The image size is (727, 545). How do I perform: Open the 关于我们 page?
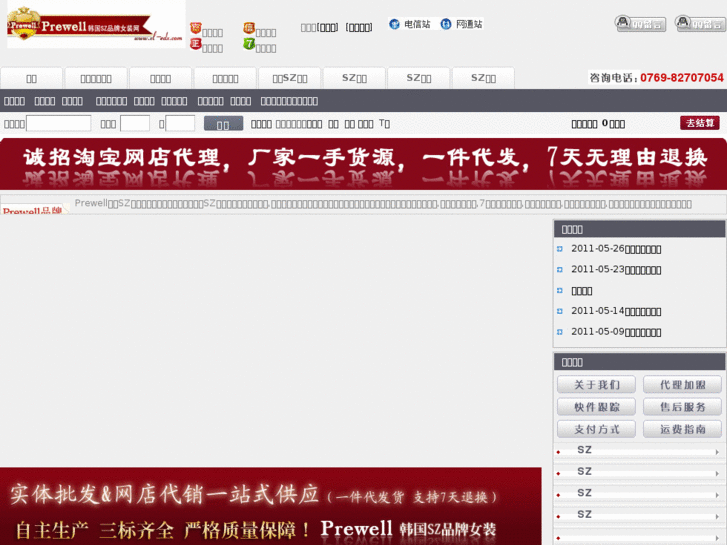[x=596, y=385]
